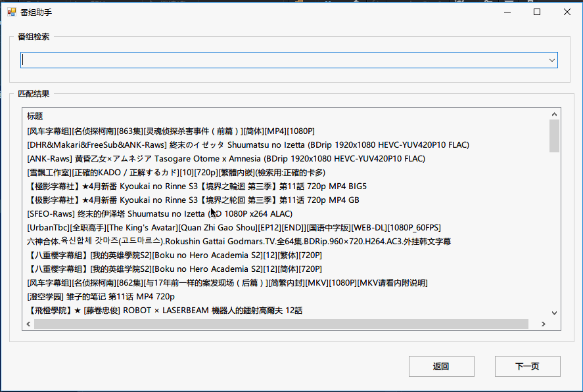Click the vertical scrollbar up arrow
The image size is (583, 392).
[553, 114]
